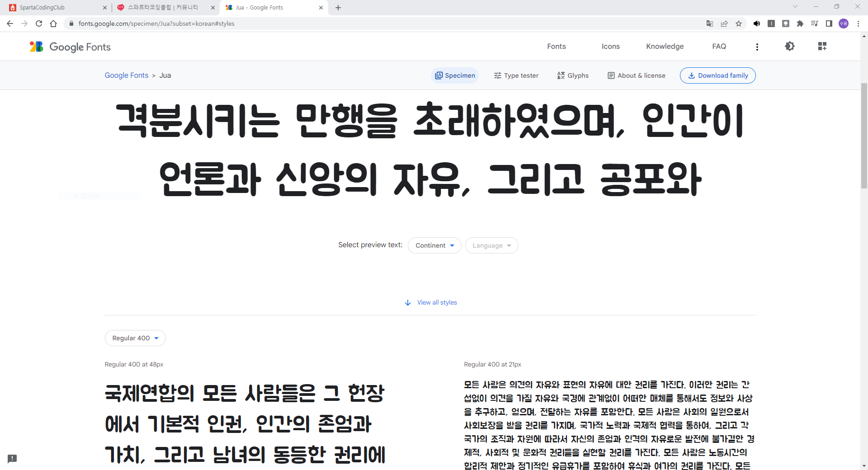This screenshot has width=868, height=470.
Task: Switch to the 스파르타코딩클럽 커뮤니티 tab
Action: pos(165,8)
